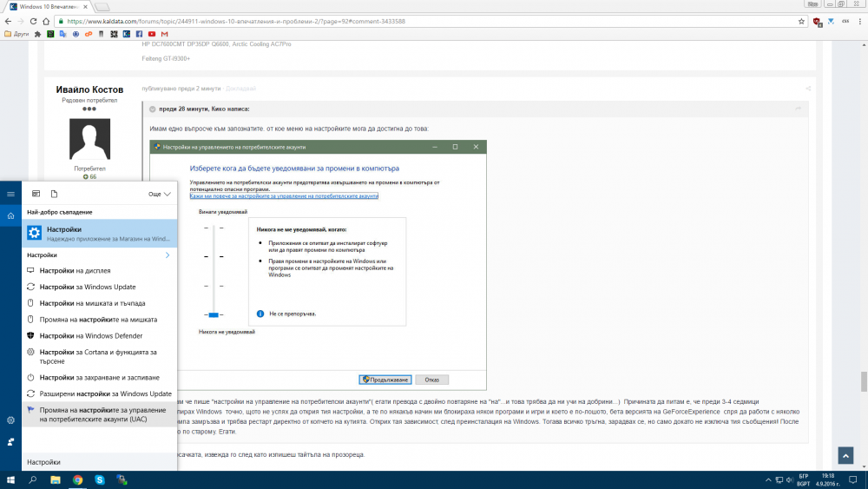Click the scrollbar up arrow

pos(864,45)
